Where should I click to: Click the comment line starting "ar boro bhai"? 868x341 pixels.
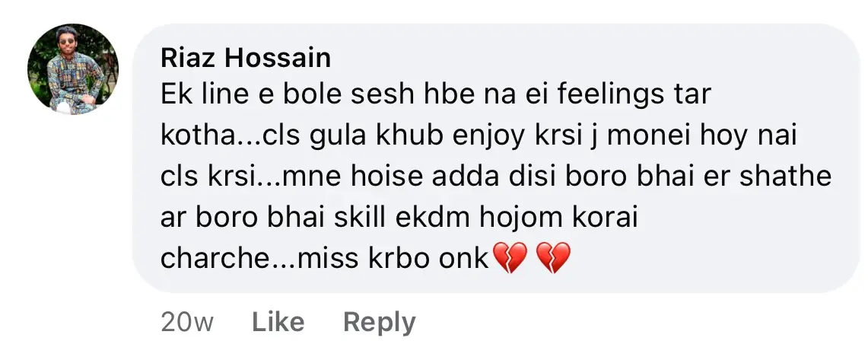tap(399, 218)
